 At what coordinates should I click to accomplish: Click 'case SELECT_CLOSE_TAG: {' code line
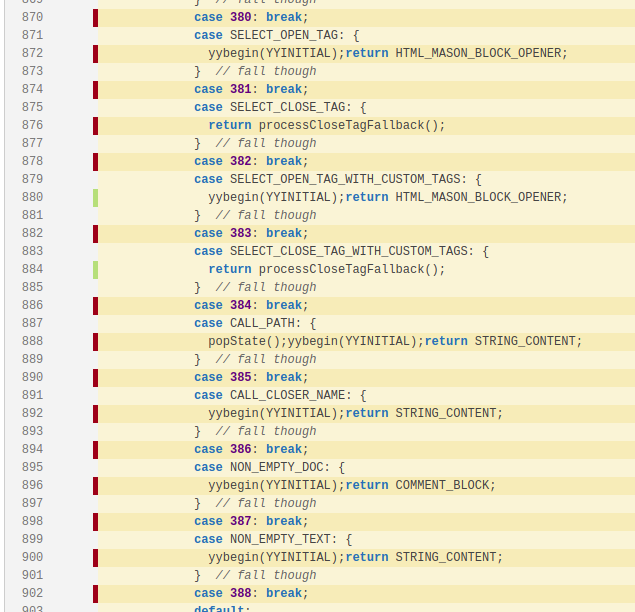tap(280, 107)
